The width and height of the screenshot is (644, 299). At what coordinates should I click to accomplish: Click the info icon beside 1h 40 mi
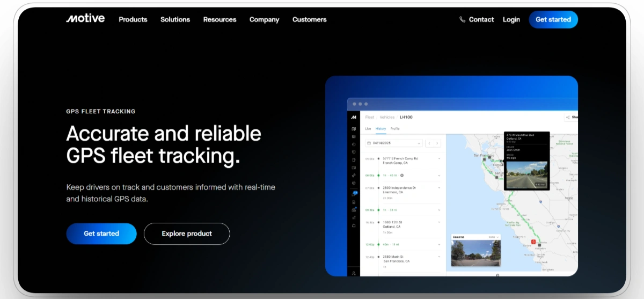pos(402,176)
